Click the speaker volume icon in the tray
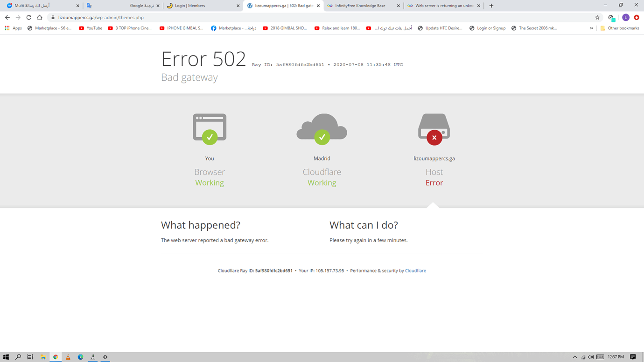This screenshot has height=362, width=644. point(591,357)
